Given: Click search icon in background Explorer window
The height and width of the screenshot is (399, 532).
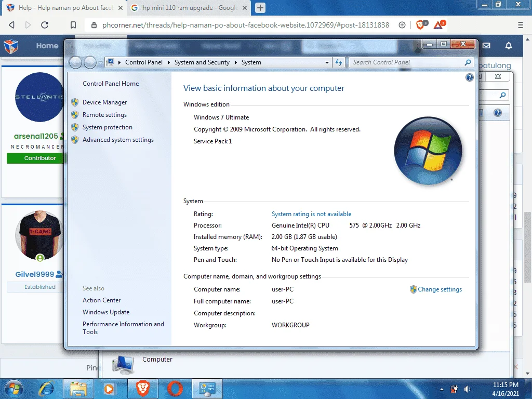Looking at the screenshot, I should [503, 96].
